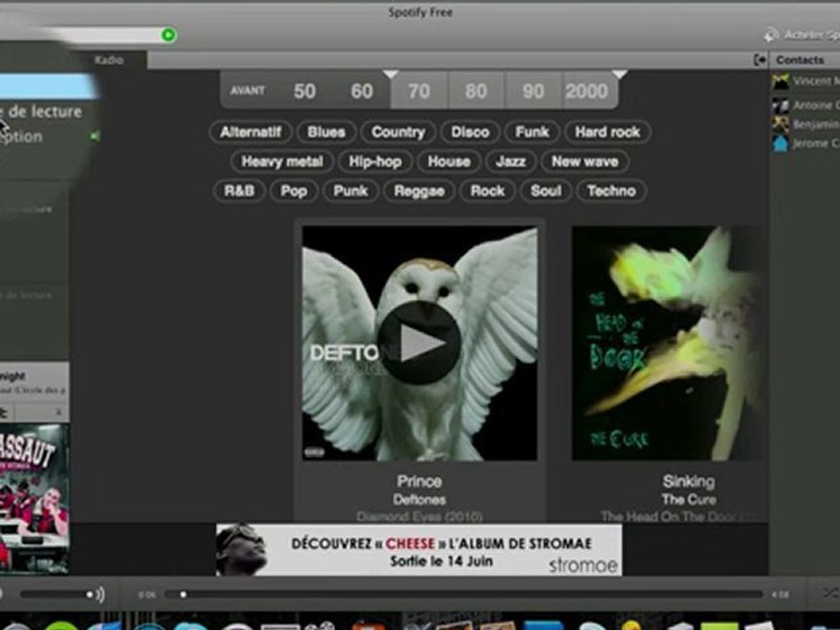Select the Techno genre tag
Screen dimensions: 840x630
[612, 191]
